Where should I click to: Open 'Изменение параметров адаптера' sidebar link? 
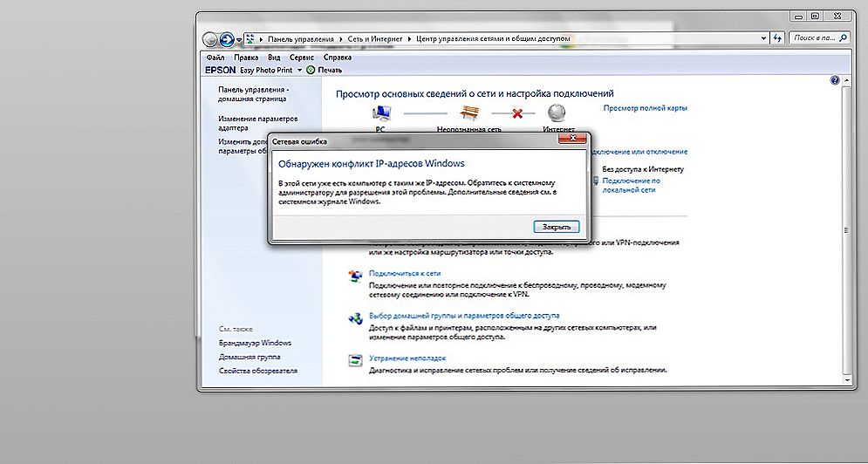point(257,123)
